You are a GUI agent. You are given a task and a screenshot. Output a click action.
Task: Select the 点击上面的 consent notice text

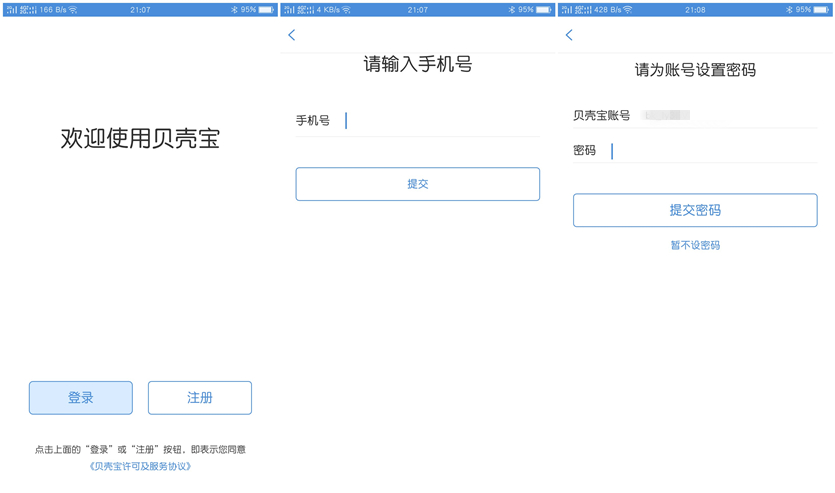pyautogui.click(x=140, y=450)
